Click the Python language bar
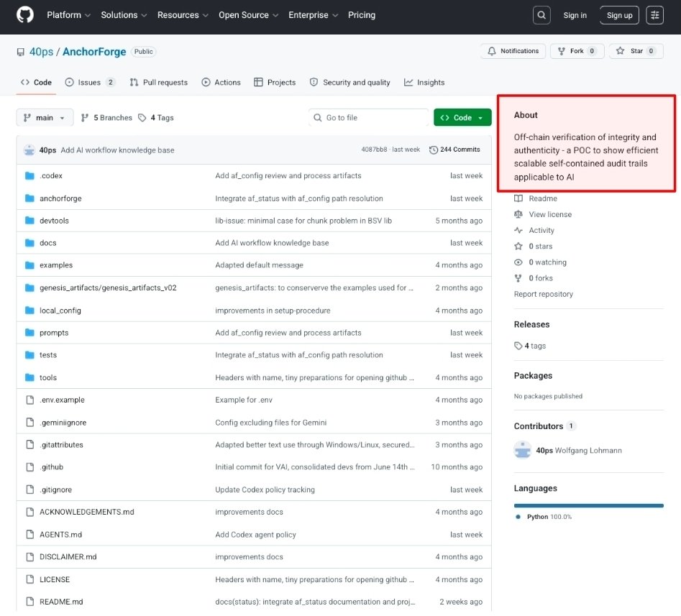681x616 pixels. 588,505
